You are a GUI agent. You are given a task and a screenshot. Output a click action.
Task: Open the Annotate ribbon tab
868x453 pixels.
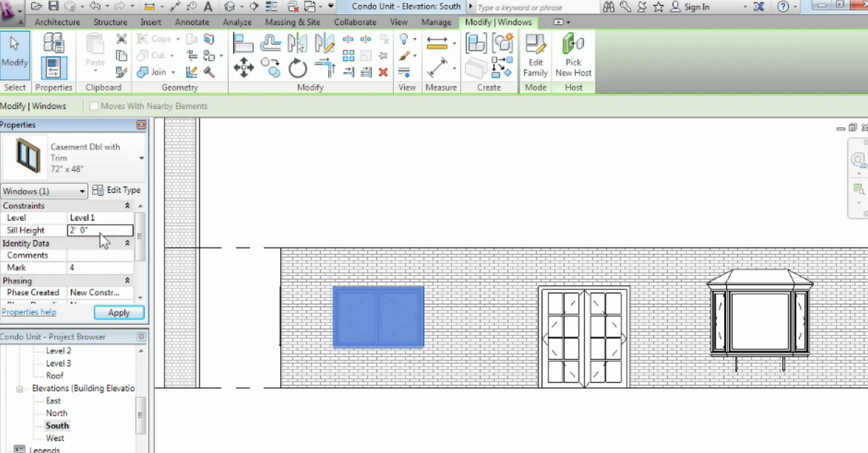[x=192, y=22]
